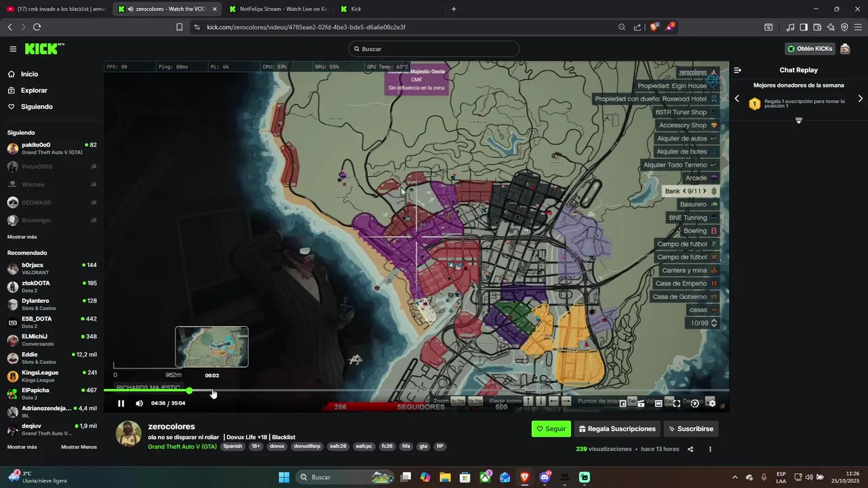Open the pakito0o0 channel
The width and height of the screenshot is (868, 488).
pyautogui.click(x=52, y=148)
